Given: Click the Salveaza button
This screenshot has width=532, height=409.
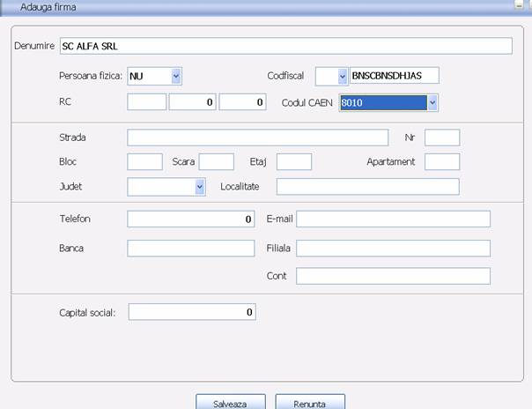Looking at the screenshot, I should click(x=230, y=403).
